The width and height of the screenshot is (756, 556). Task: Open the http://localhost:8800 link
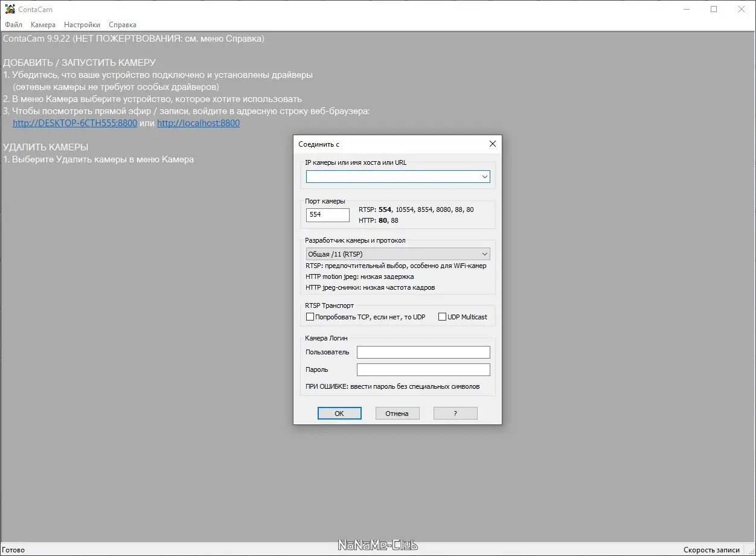[198, 123]
